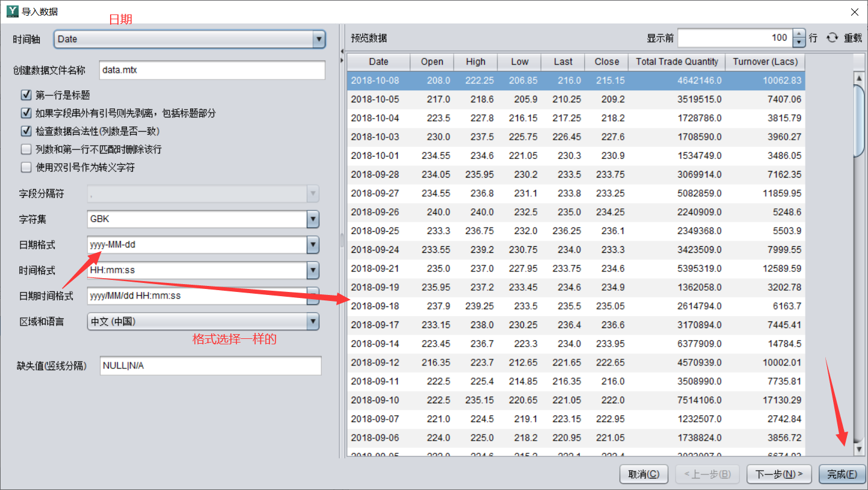Viewport: 868px width, 490px height.
Task: Select the 2018-09-27 row date cell
Action: (378, 193)
